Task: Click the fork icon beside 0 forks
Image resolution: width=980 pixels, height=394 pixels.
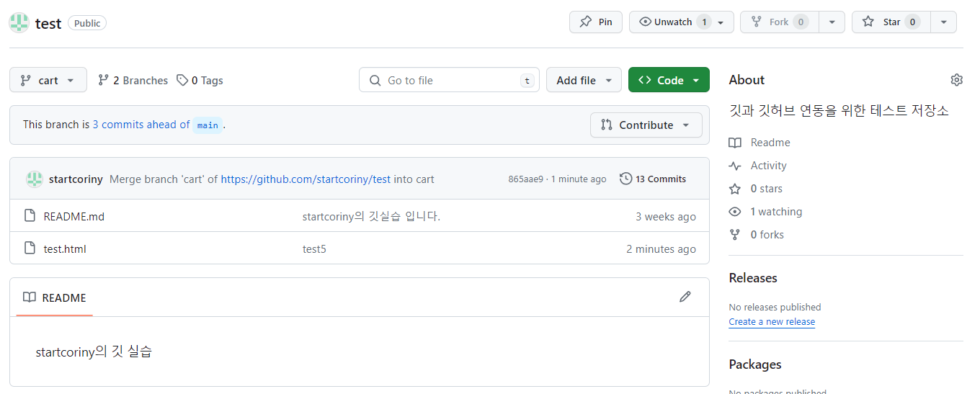Action: coord(735,235)
